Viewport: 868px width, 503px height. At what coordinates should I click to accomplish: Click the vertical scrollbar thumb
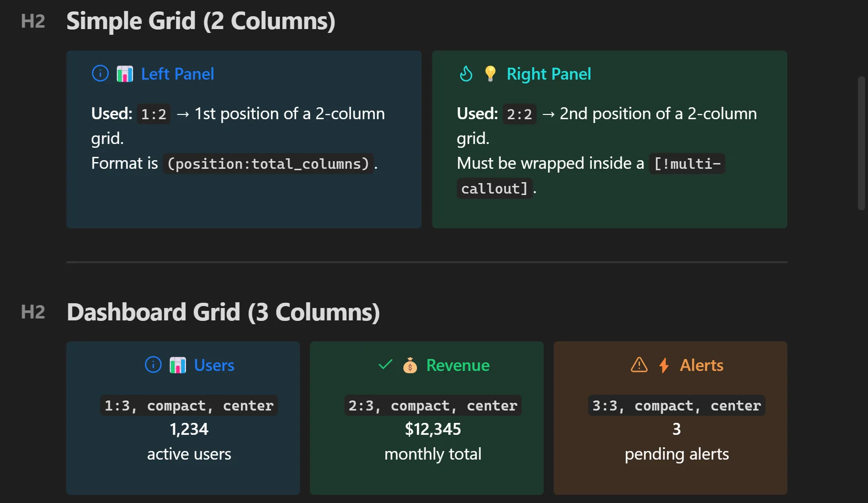861,143
